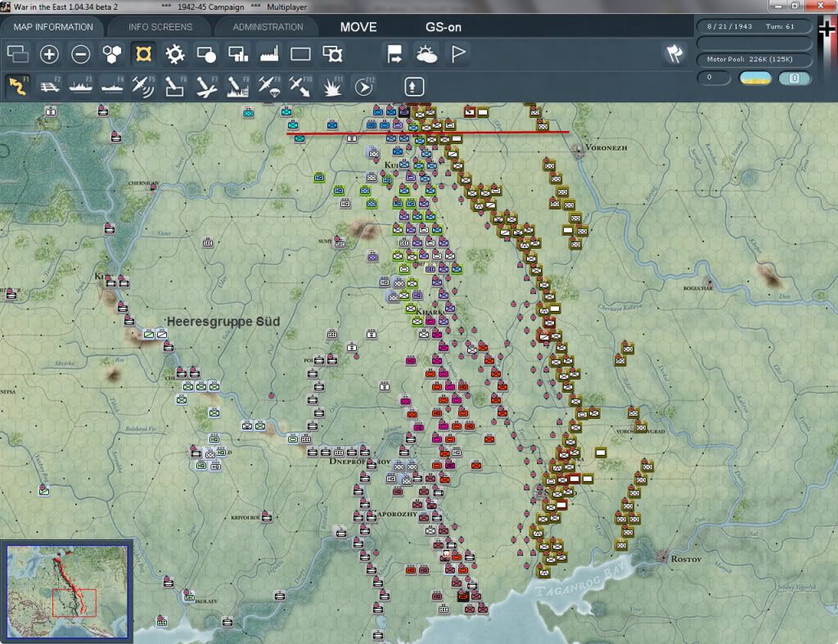The image size is (838, 644).
Task: Click the Krivoi Rog city label
Action: pyautogui.click(x=246, y=517)
